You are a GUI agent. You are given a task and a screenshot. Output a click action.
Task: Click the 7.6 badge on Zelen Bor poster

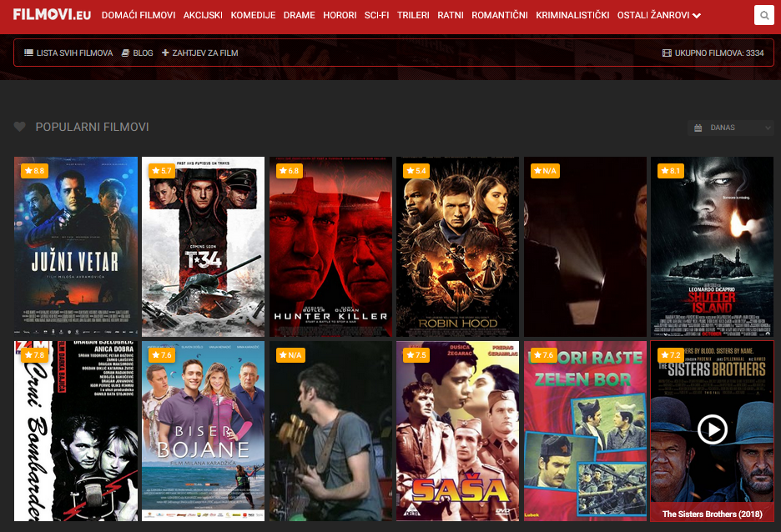click(x=544, y=355)
